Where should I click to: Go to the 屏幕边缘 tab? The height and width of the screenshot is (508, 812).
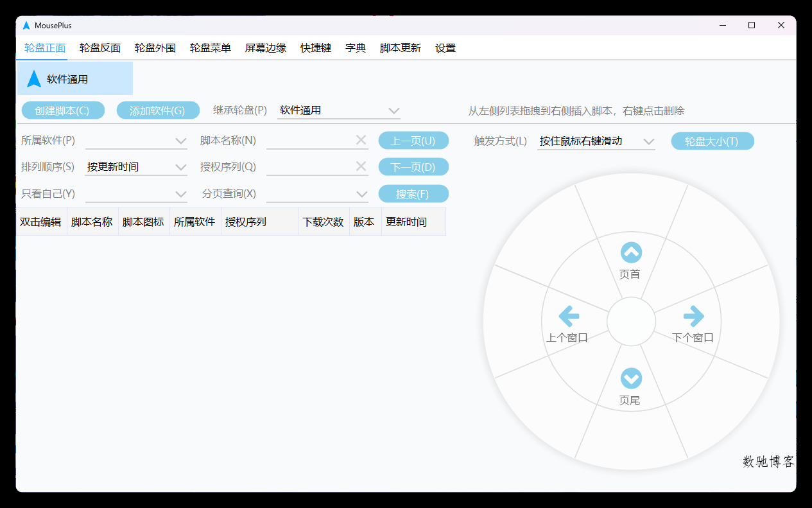tap(266, 48)
